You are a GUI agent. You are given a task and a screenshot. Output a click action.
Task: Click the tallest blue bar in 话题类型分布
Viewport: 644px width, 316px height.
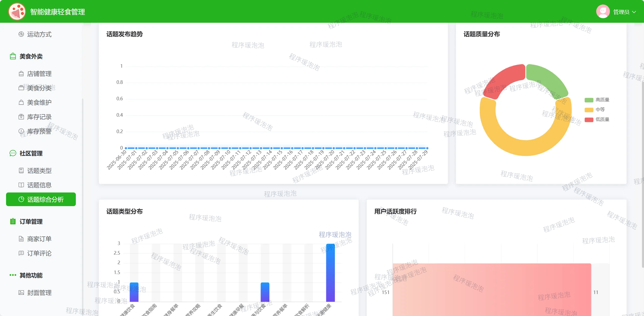330,273
